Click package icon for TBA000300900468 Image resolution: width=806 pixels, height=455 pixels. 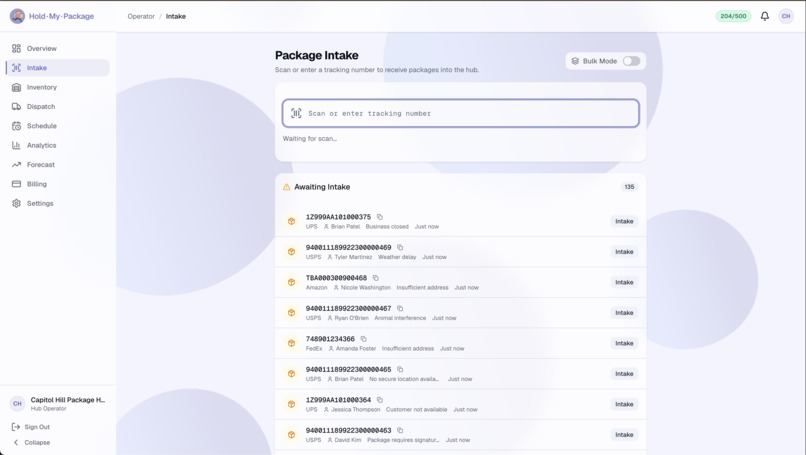pos(291,282)
